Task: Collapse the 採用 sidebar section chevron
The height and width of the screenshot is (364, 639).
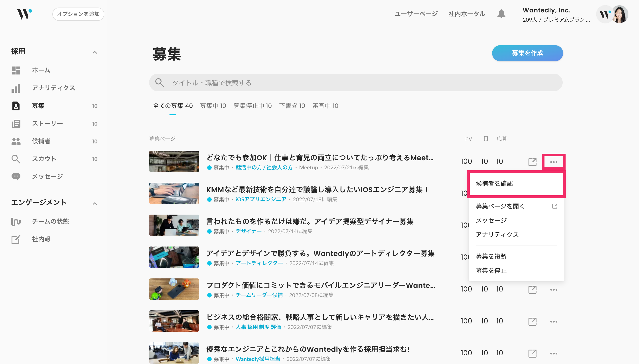Action: tap(95, 52)
